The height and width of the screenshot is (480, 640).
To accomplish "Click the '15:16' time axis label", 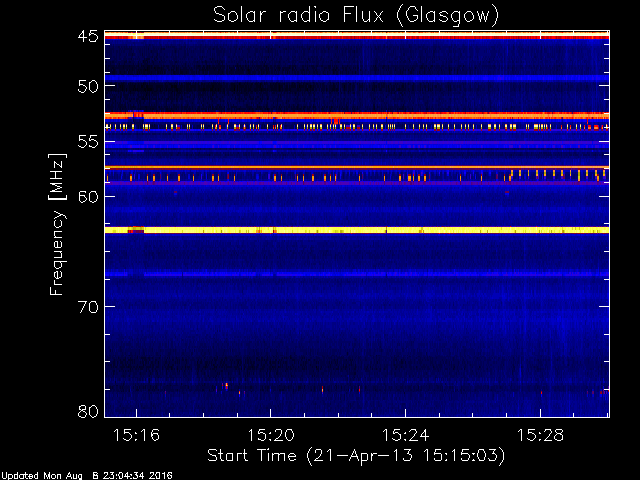I will point(136,435).
